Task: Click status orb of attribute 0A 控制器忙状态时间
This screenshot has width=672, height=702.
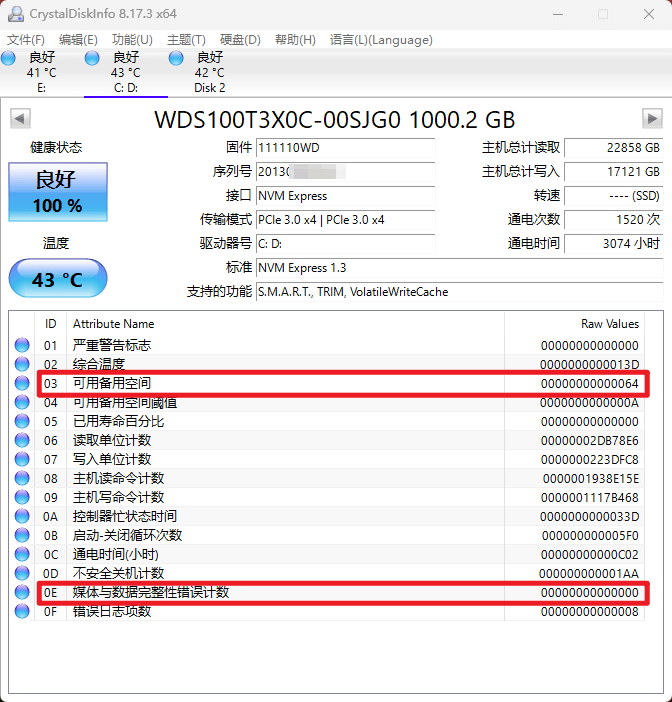Action: [22, 516]
